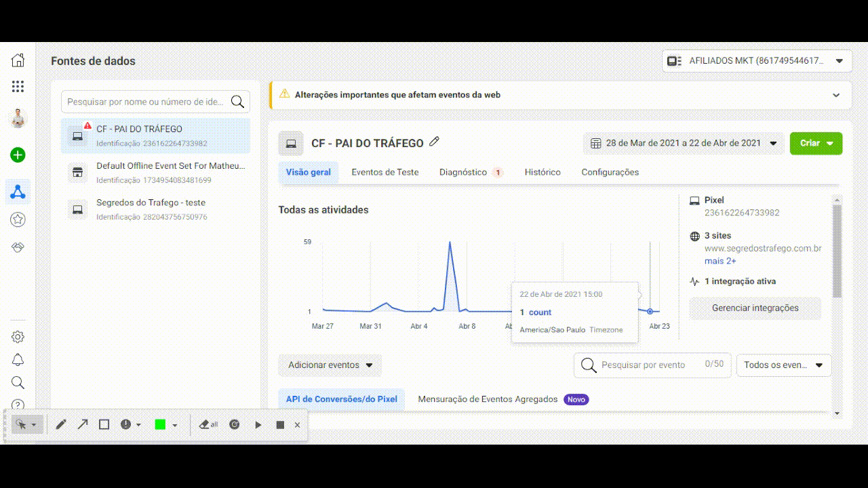Click the green Criar button
Viewport: 868px width, 488px height.
click(816, 143)
